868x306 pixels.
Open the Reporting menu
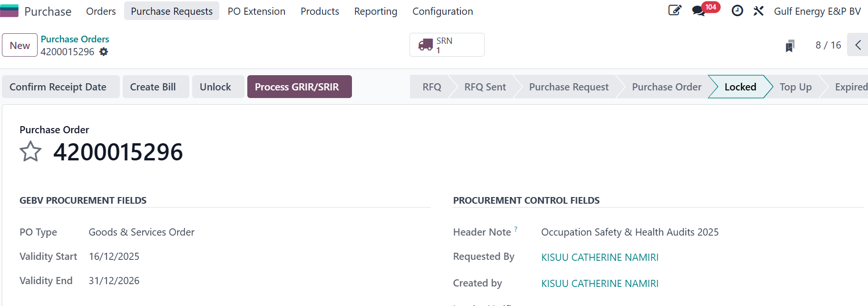[376, 11]
